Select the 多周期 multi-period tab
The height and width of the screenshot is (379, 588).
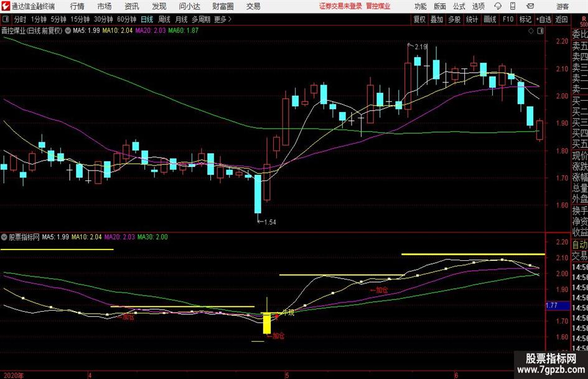(201, 19)
